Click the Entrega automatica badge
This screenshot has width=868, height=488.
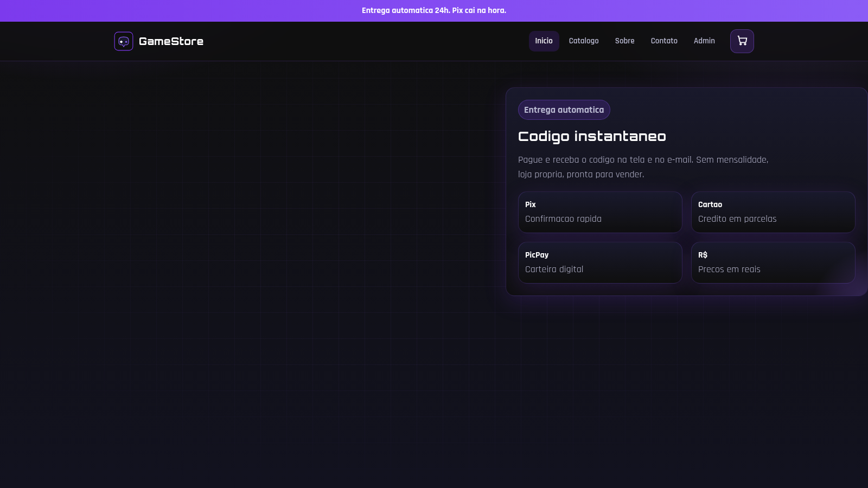point(564,110)
